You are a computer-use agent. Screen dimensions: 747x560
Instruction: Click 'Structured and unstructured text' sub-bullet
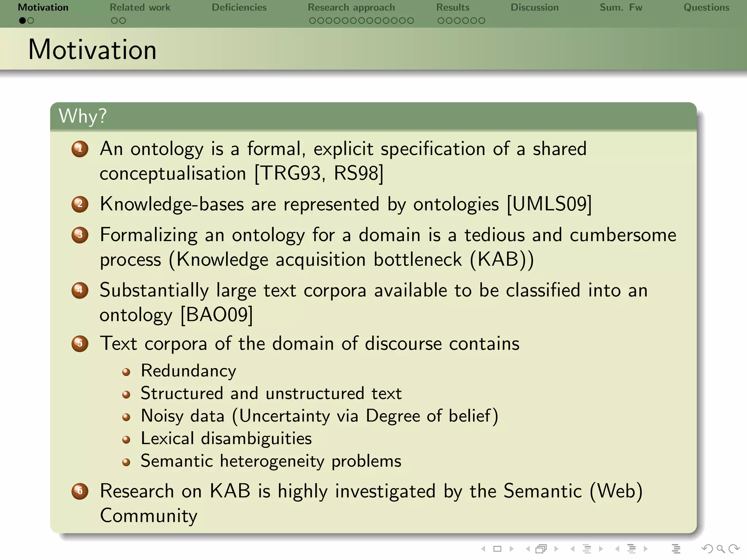click(271, 393)
